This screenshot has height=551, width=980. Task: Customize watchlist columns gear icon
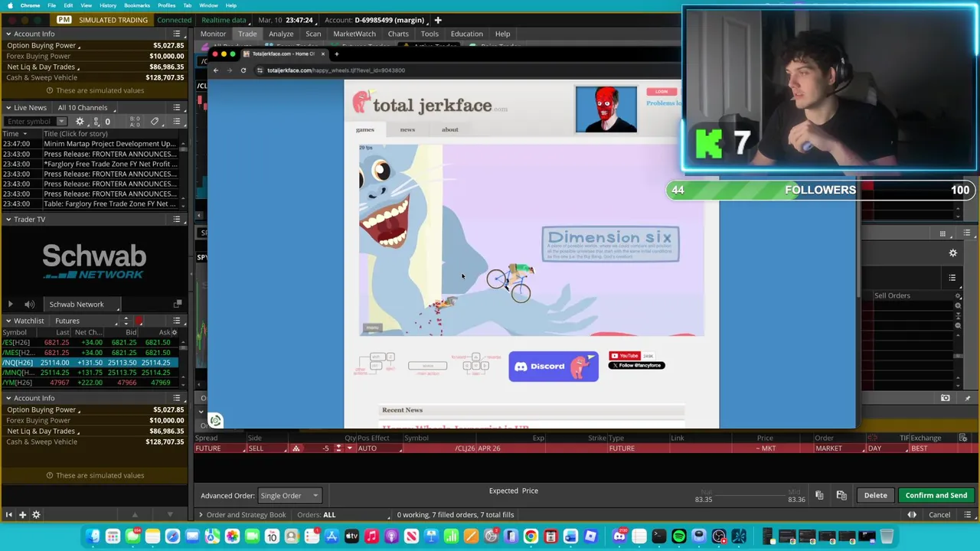coord(175,333)
